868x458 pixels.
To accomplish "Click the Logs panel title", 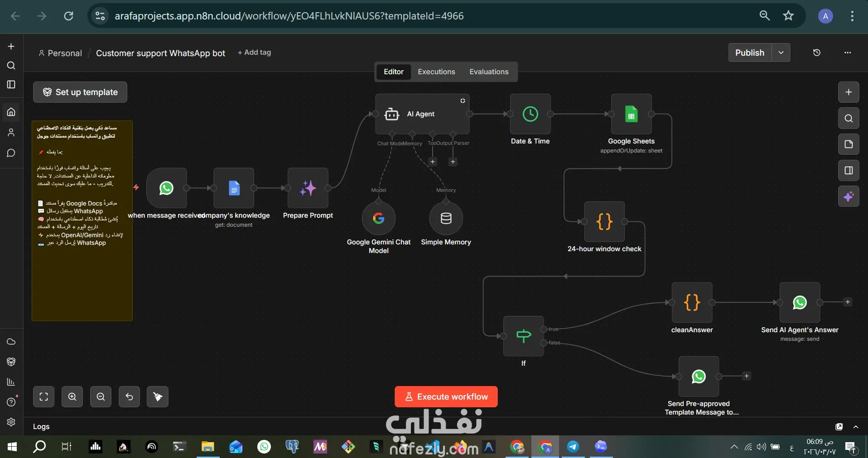I will (41, 427).
